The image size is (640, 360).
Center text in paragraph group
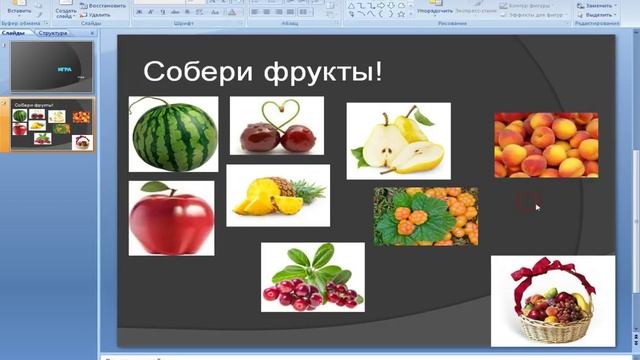[267, 12]
